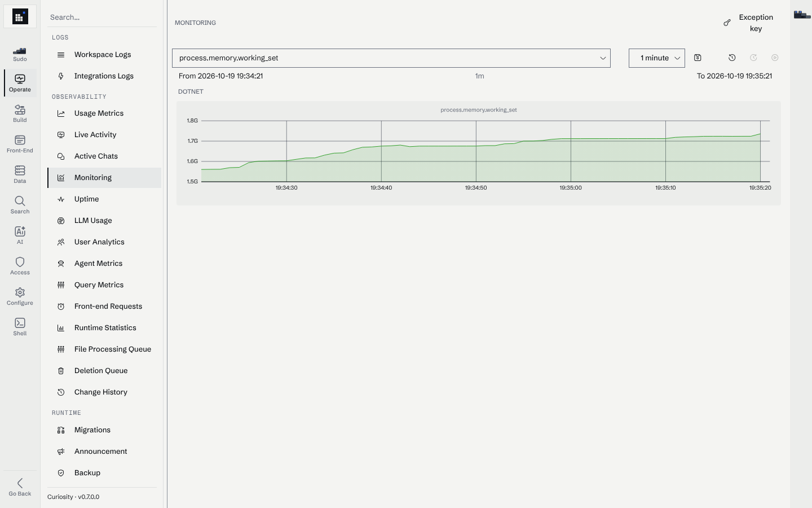Open Front-end Requests
812x508 pixels.
[104, 306]
